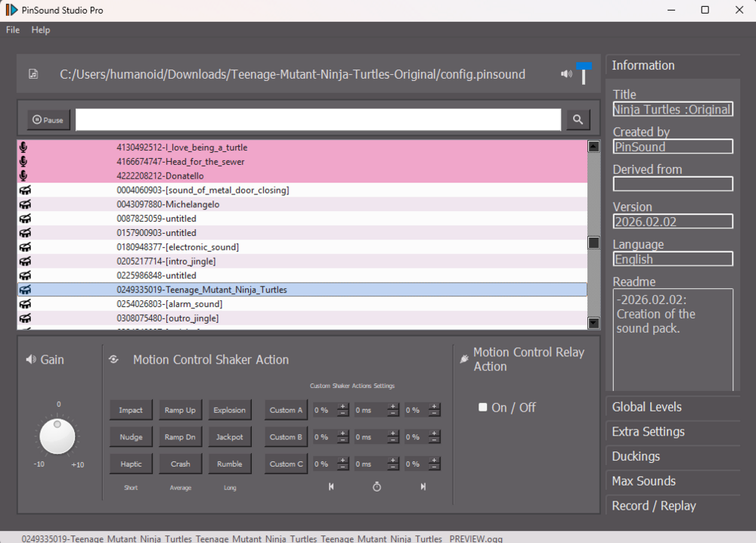The image size is (756, 543).
Task: Collapse the Information section header
Action: click(673, 66)
